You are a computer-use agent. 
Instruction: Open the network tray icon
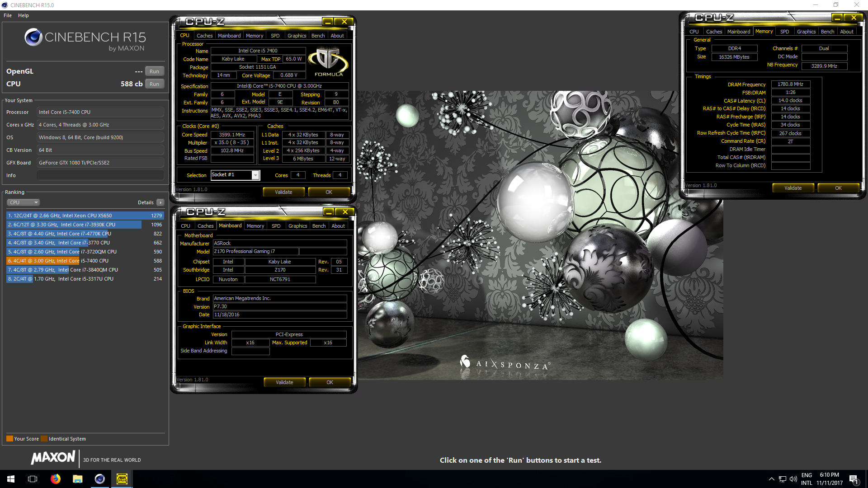click(783, 479)
